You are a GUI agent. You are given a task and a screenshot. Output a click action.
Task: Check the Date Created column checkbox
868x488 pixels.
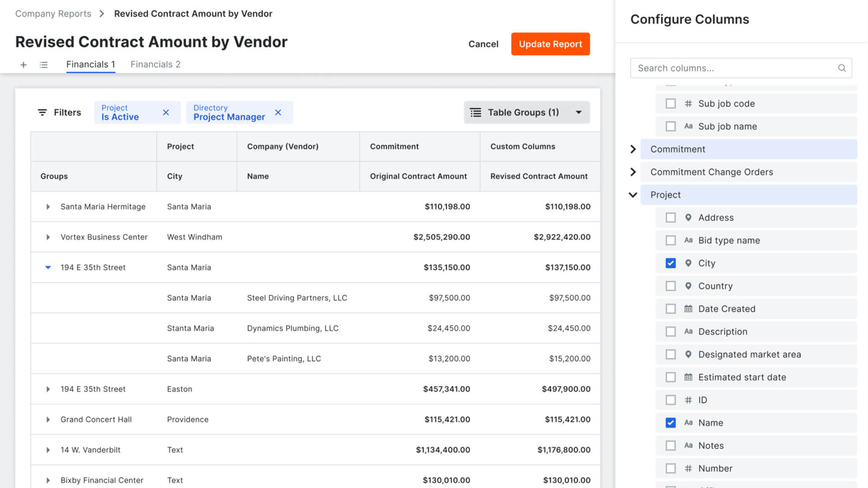click(x=670, y=309)
